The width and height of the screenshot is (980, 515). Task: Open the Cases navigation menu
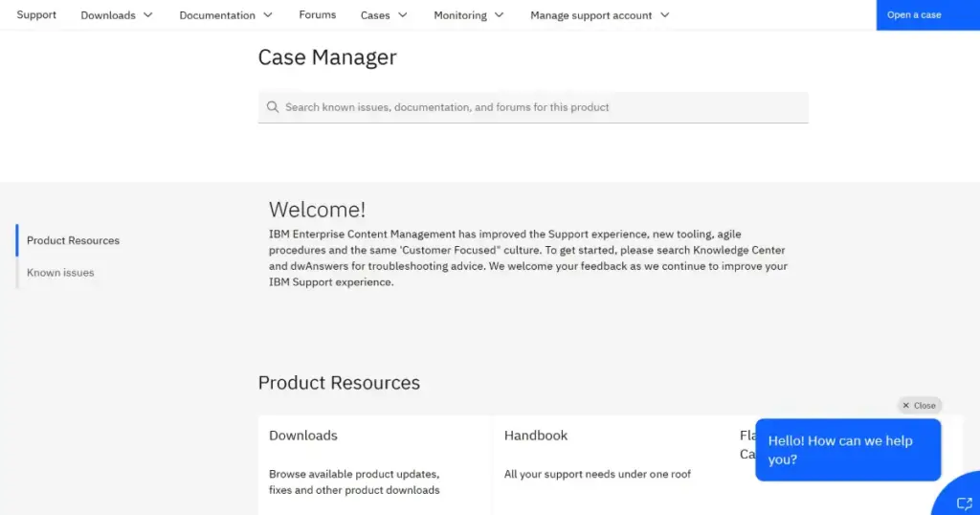384,15
